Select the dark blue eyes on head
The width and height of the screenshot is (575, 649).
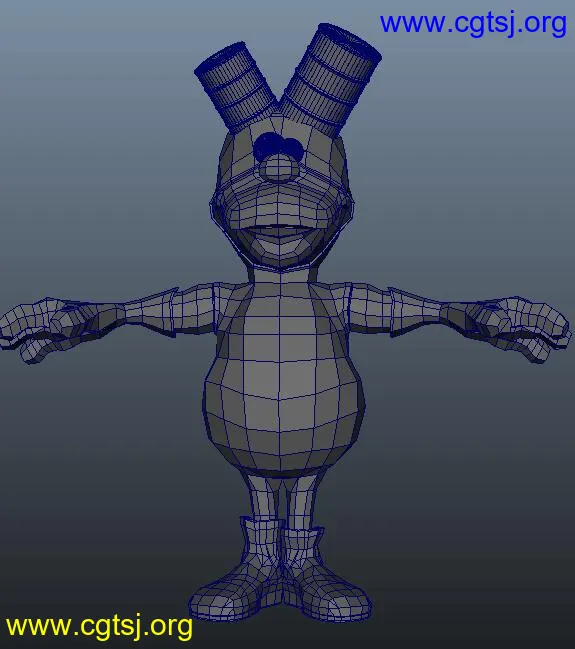pyautogui.click(x=278, y=146)
